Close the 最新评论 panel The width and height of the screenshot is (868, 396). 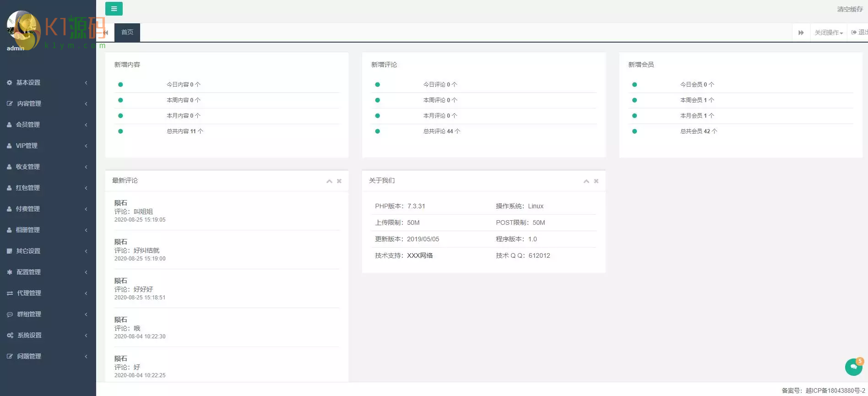(339, 181)
